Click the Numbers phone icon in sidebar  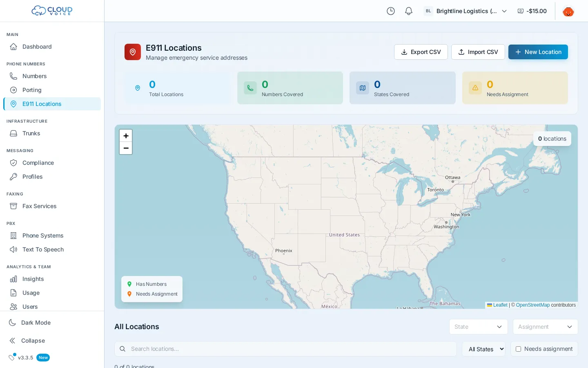point(13,76)
